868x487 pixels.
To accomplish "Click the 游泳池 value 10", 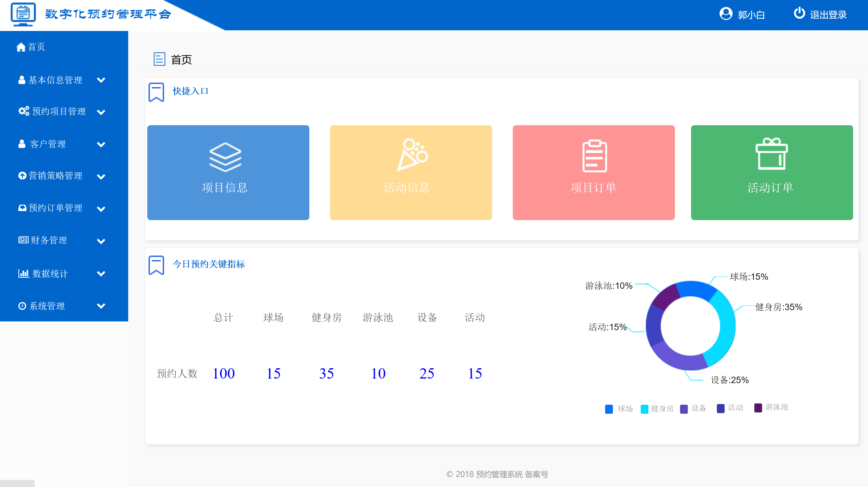I will [378, 373].
